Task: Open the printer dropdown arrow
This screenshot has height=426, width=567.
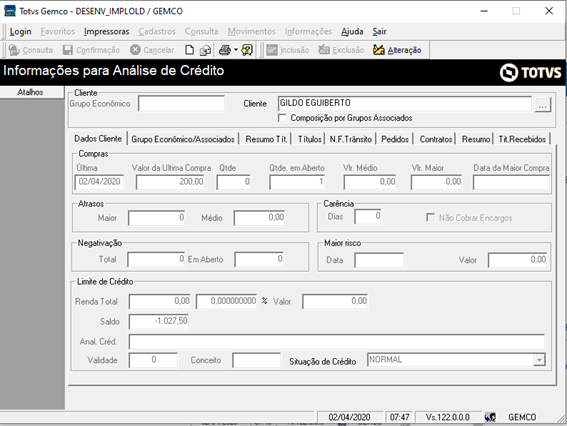Action: pyautogui.click(x=236, y=50)
